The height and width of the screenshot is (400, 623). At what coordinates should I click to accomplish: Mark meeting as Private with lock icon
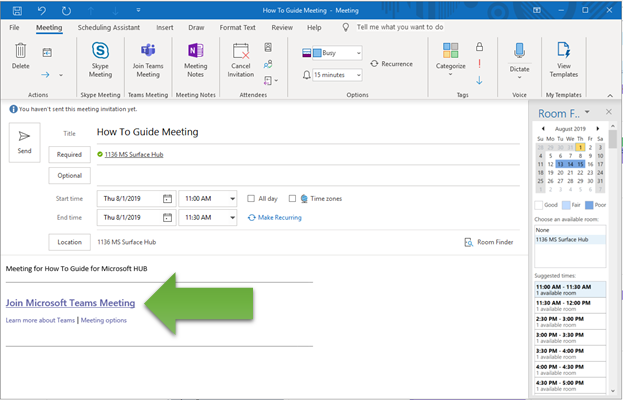click(480, 47)
